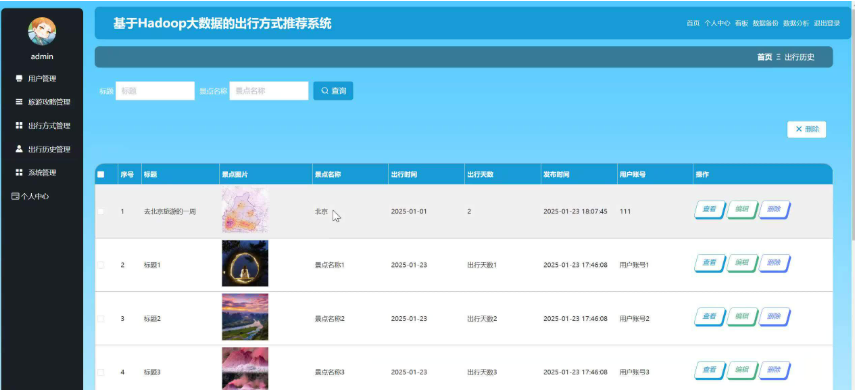Click the admin username in sidebar
The width and height of the screenshot is (855, 390).
coord(42,57)
